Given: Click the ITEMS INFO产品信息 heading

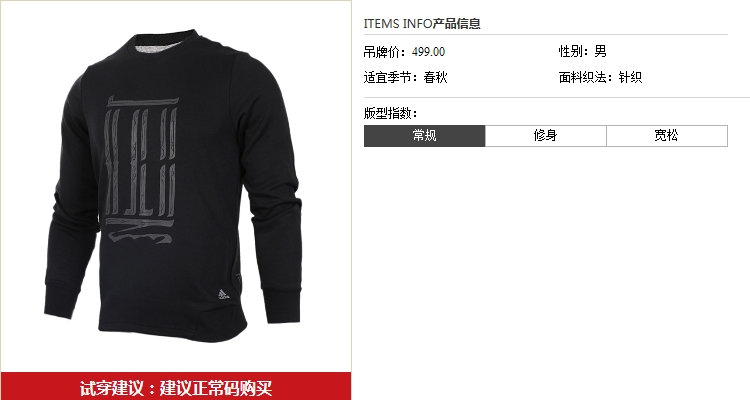Looking at the screenshot, I should click(x=422, y=23).
